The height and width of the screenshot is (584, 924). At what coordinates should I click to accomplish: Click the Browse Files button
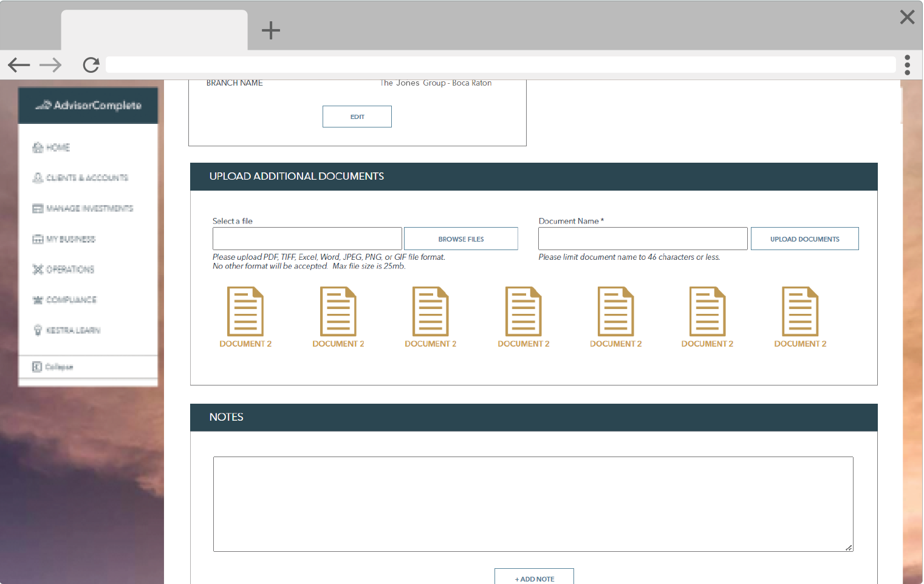click(460, 239)
